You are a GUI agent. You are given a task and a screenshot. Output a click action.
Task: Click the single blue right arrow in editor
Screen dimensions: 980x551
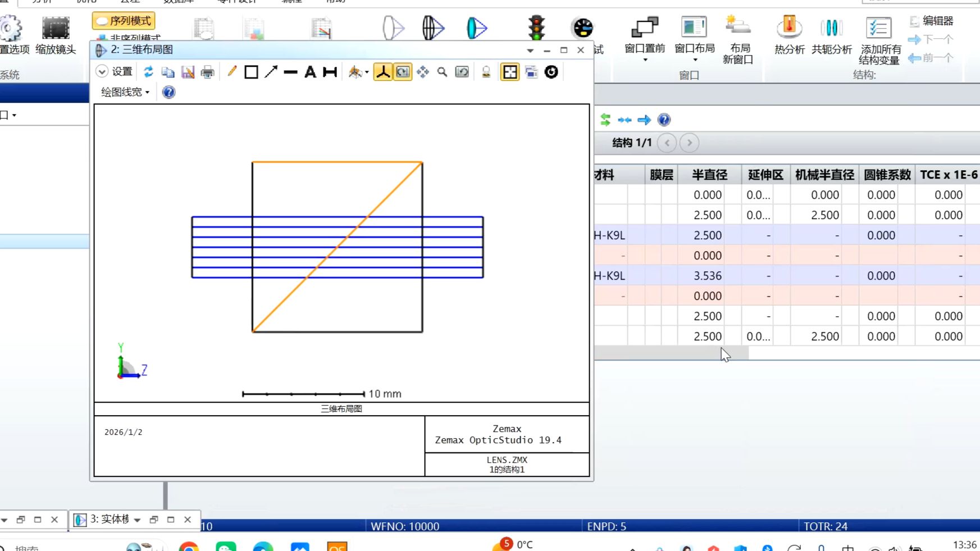tap(644, 120)
